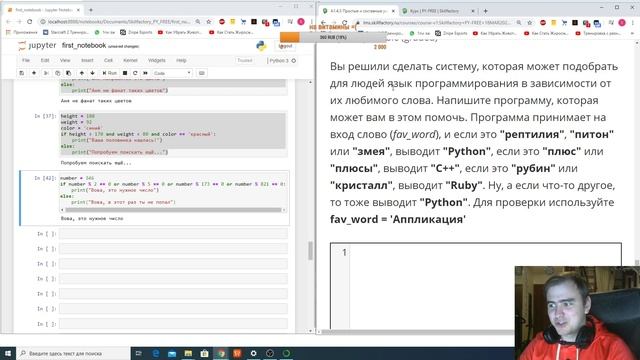Open the Code cell type dropdown
The height and width of the screenshot is (360, 640).
coord(172,73)
